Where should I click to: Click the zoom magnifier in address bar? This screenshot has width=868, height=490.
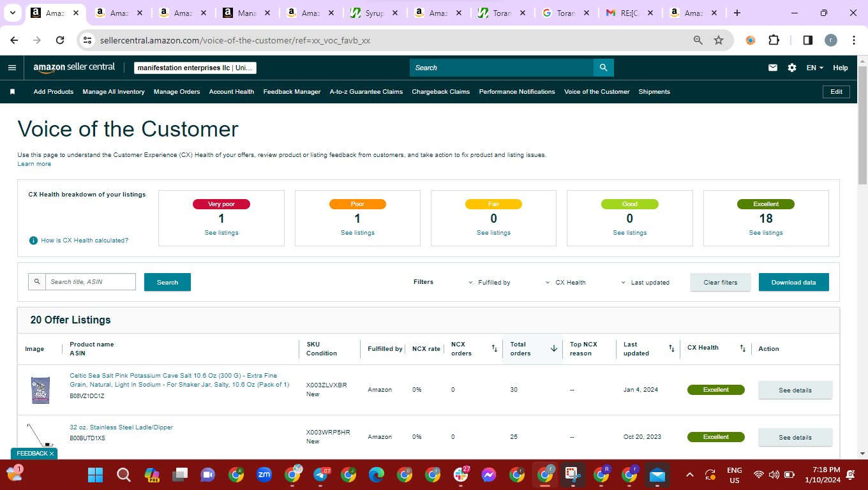[x=698, y=40]
